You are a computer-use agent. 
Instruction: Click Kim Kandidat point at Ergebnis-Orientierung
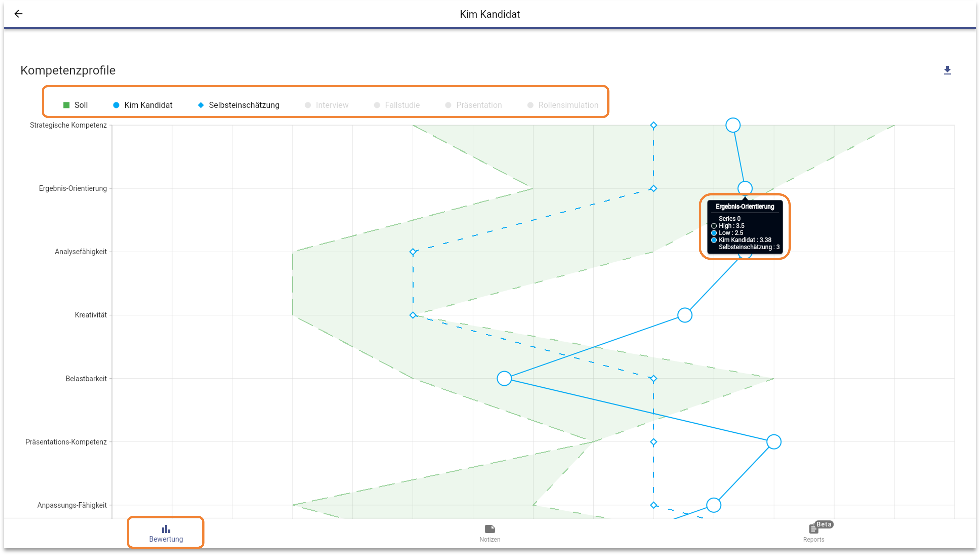click(745, 188)
